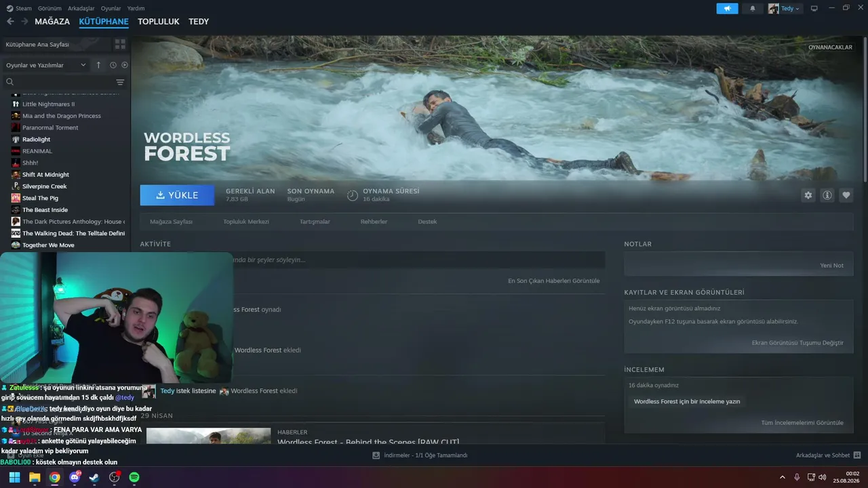Open Spotify from taskbar

pos(134,477)
